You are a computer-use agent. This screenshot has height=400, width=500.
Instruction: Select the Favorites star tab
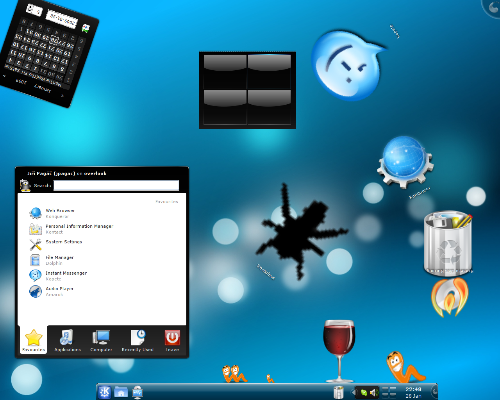click(33, 340)
